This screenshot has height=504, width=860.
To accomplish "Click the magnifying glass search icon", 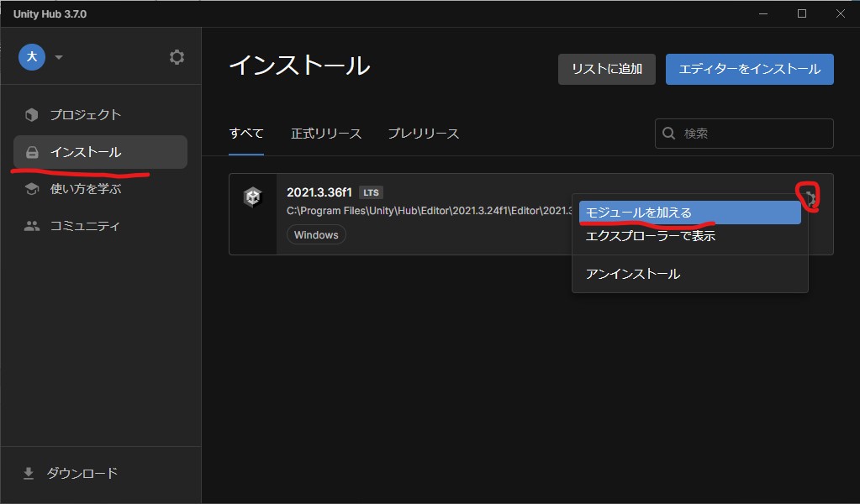I will pos(669,134).
